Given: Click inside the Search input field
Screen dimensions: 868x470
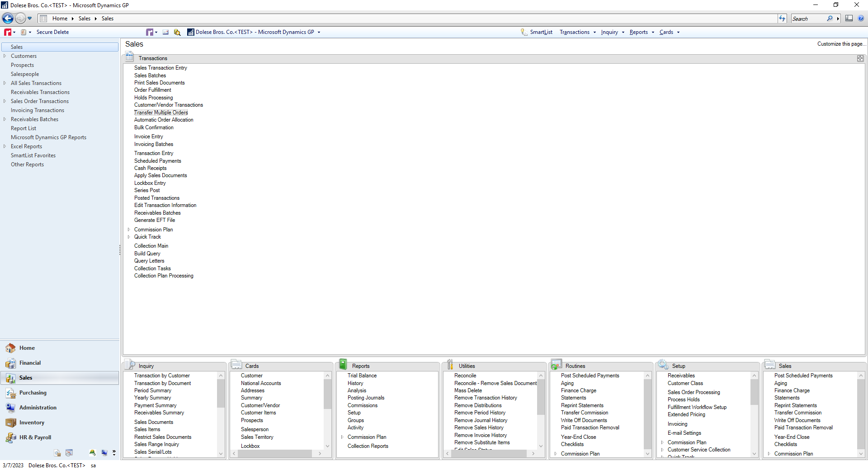Looking at the screenshot, I should [808, 19].
